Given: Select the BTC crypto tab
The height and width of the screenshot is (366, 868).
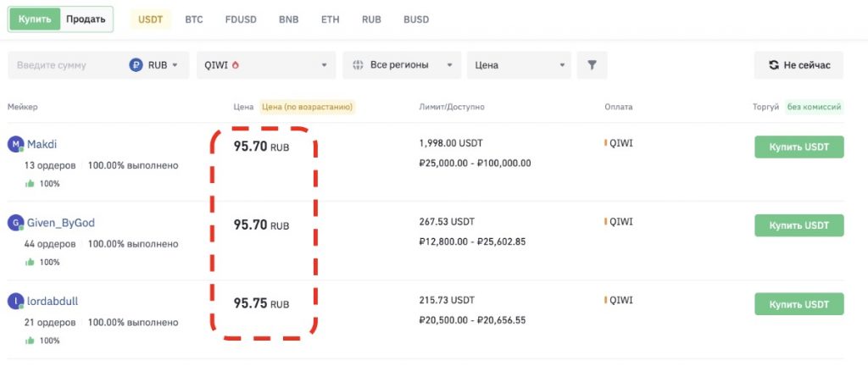Looking at the screenshot, I should pos(194,19).
